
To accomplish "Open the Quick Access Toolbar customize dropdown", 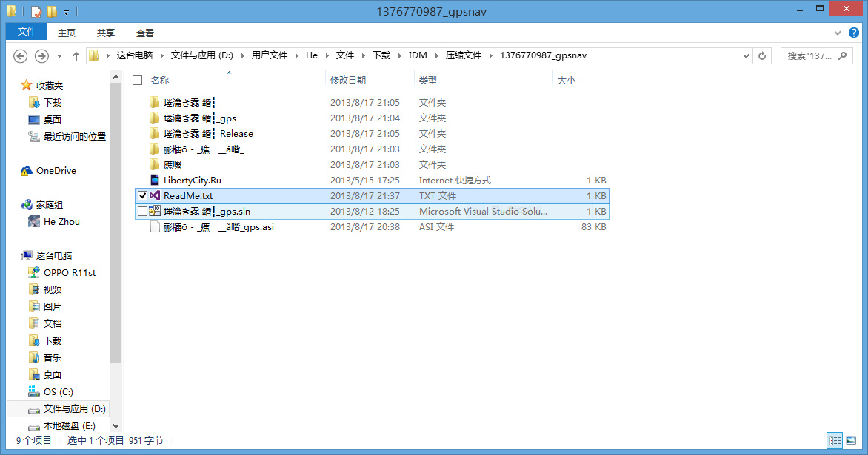I will [66, 12].
